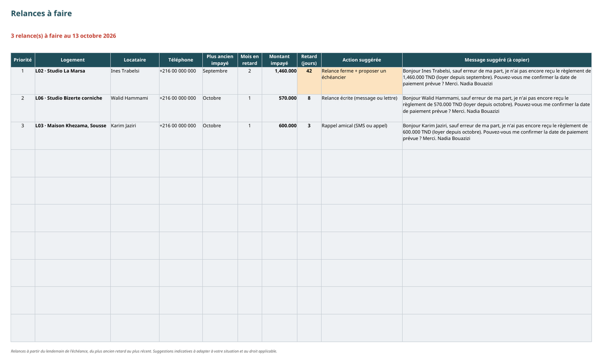Click months-late value '1' in the Karim Jaziri row
The image size is (602, 364).
[x=249, y=136]
